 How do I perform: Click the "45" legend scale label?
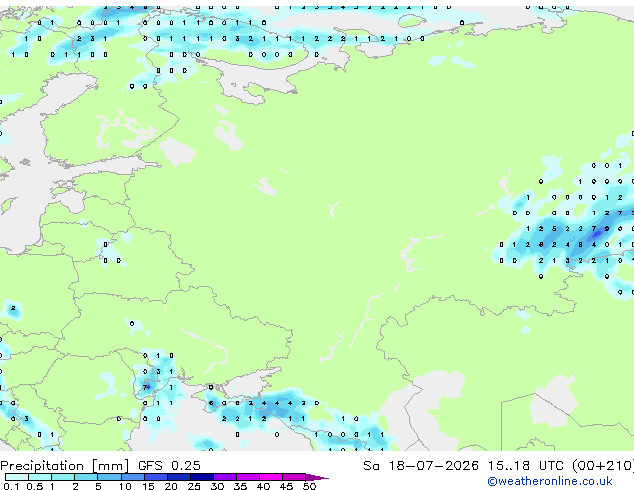click(x=286, y=486)
